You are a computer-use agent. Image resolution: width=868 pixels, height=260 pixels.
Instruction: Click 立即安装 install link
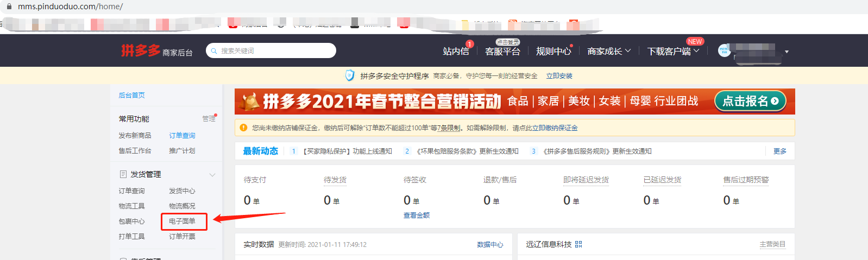pyautogui.click(x=559, y=76)
